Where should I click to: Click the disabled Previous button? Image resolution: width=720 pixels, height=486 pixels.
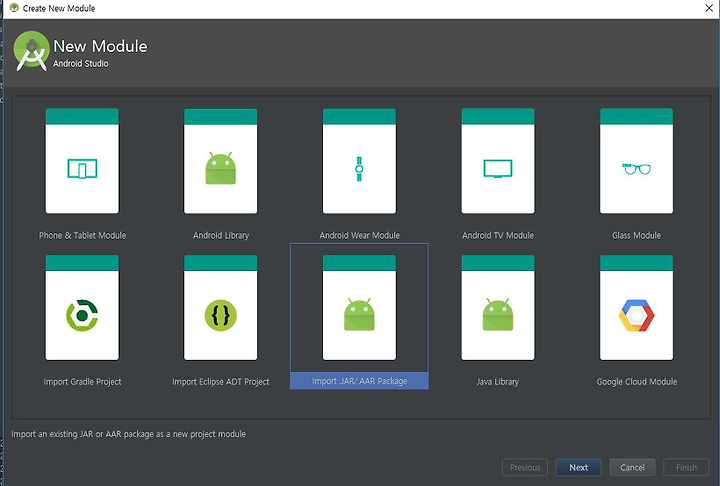[x=525, y=467]
